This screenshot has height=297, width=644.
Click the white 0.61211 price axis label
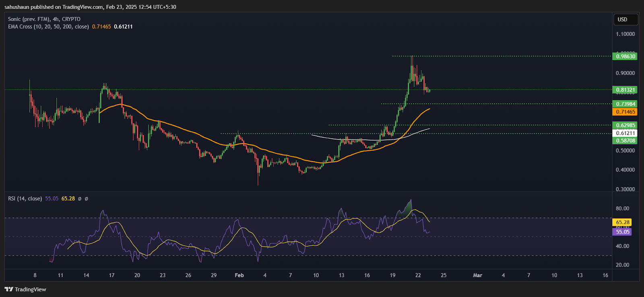(x=625, y=133)
